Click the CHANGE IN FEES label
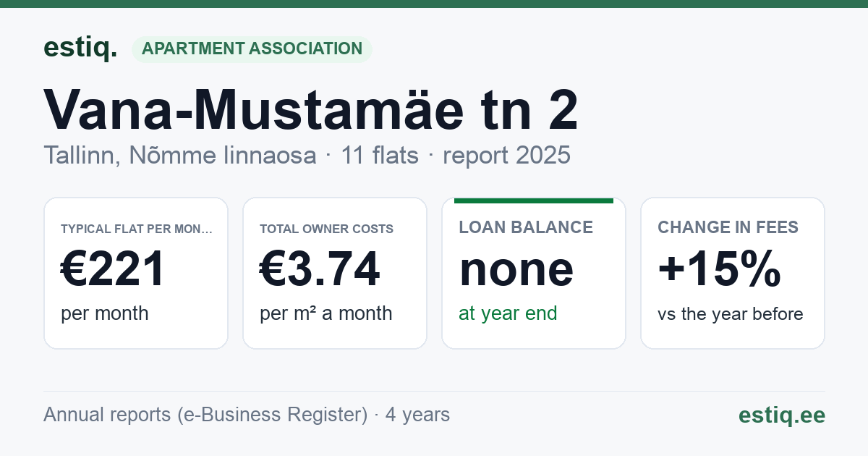The image size is (868, 456). pyautogui.click(x=728, y=227)
